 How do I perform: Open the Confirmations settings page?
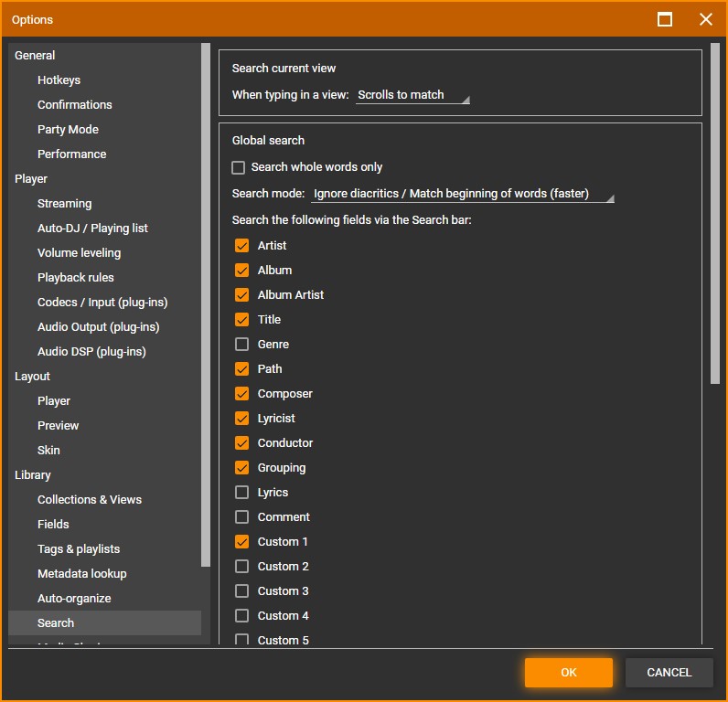[75, 104]
